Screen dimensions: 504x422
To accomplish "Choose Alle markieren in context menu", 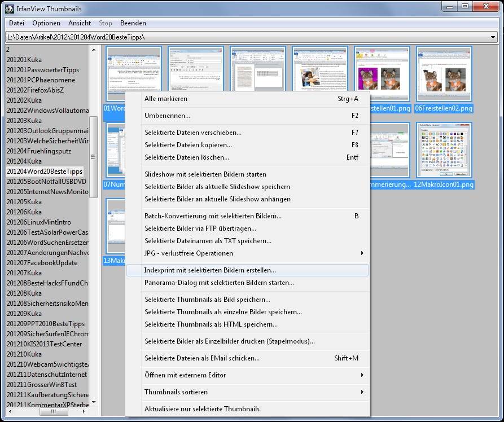I will [x=248, y=99].
